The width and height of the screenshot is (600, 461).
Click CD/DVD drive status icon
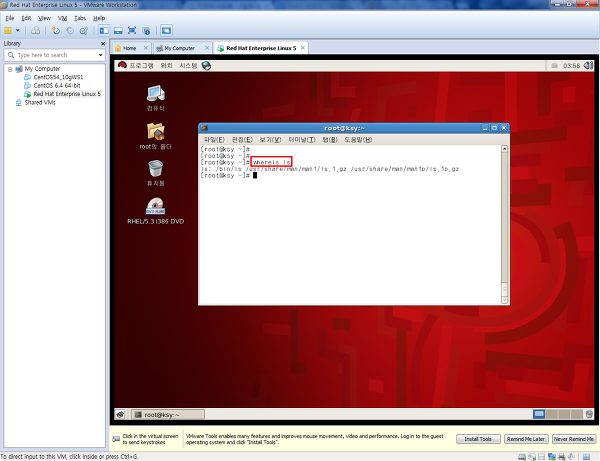click(532, 457)
